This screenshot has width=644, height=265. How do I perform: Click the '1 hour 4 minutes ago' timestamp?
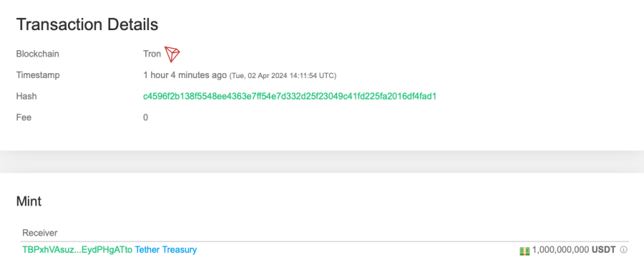185,75
